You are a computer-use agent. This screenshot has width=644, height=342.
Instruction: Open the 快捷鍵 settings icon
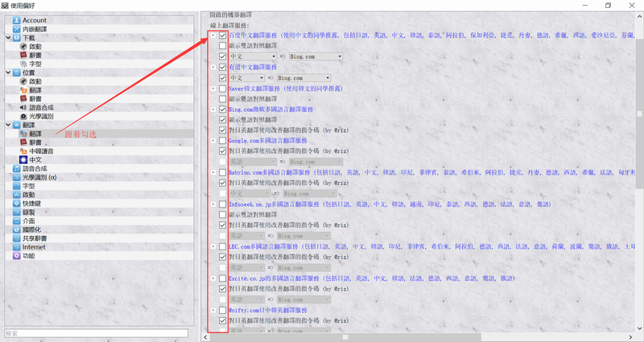tap(17, 203)
